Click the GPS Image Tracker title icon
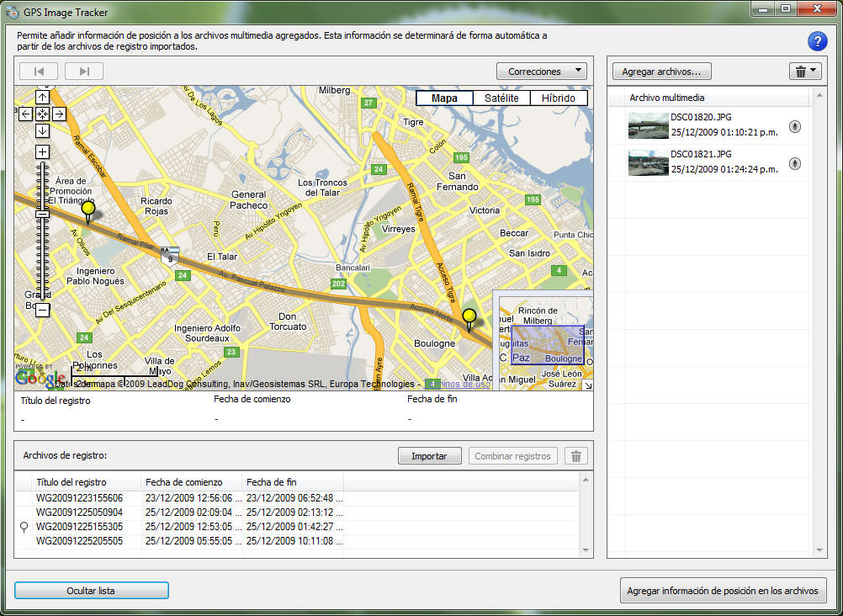The height and width of the screenshot is (616, 843). click(12, 12)
